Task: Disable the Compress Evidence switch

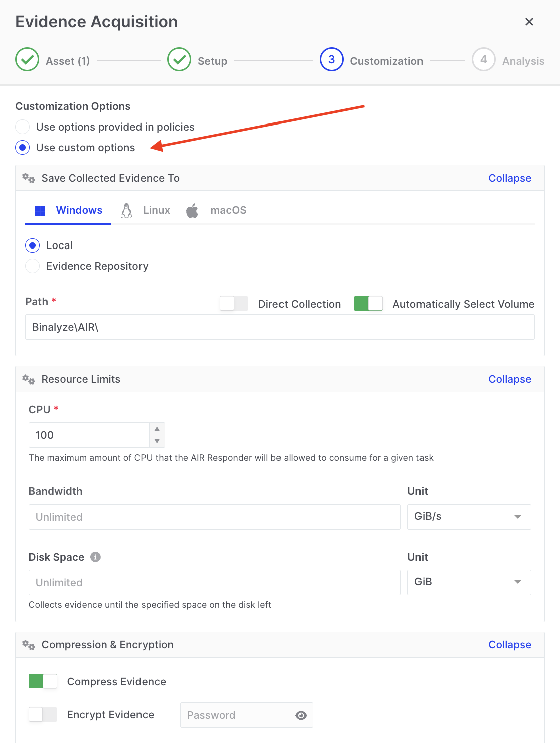Action: (x=43, y=681)
